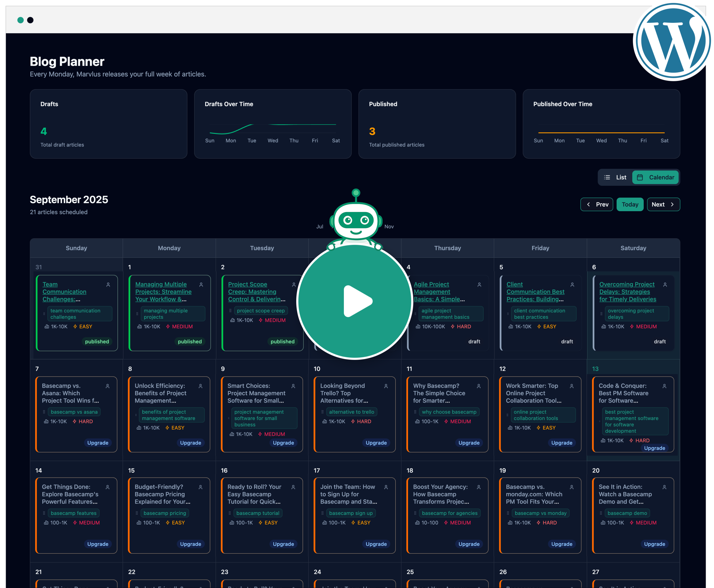Switch to Calendar view
714x588 pixels.
(x=655, y=177)
